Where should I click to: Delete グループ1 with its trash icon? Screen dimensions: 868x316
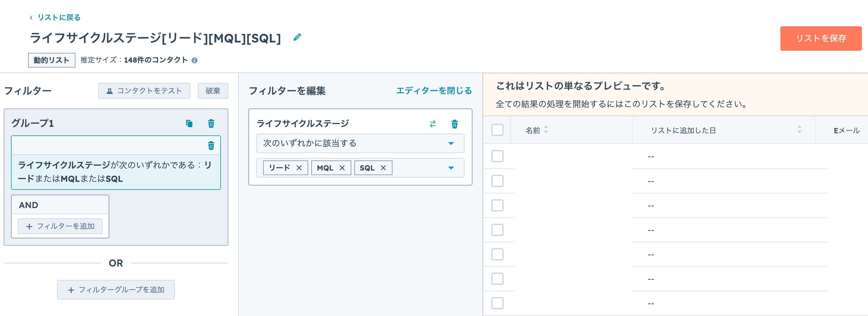211,123
